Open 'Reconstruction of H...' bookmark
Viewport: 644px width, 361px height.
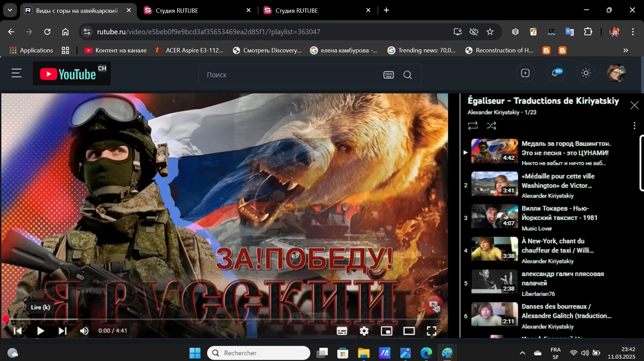coord(499,50)
